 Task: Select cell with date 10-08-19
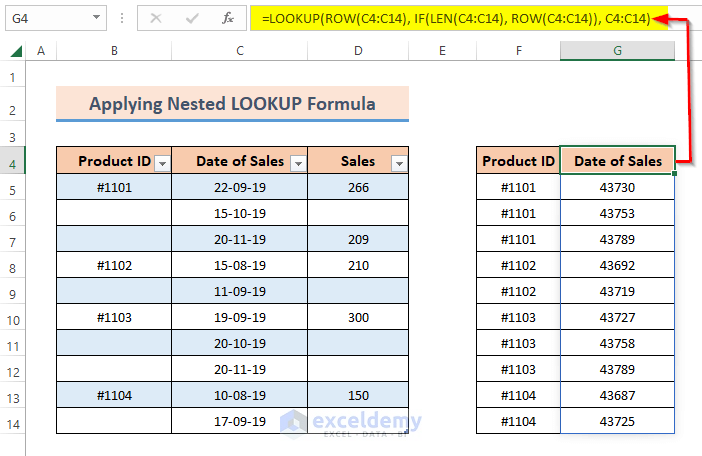240,395
